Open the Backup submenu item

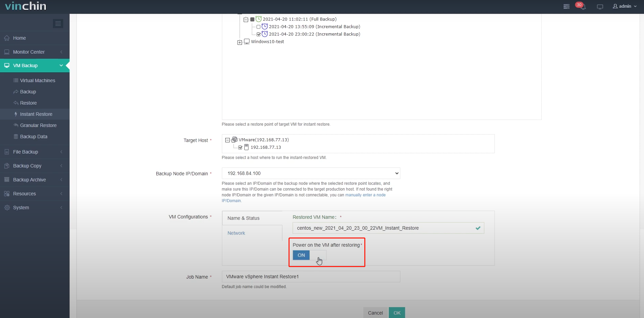tap(28, 92)
